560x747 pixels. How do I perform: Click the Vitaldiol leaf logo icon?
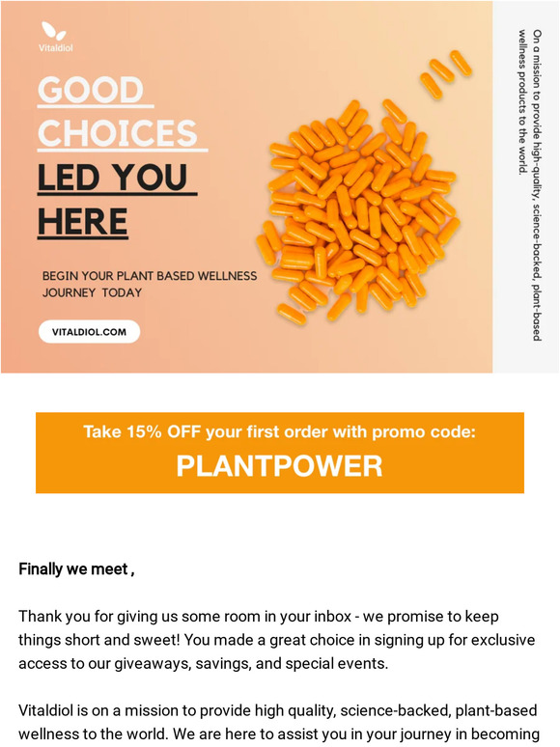(53, 32)
